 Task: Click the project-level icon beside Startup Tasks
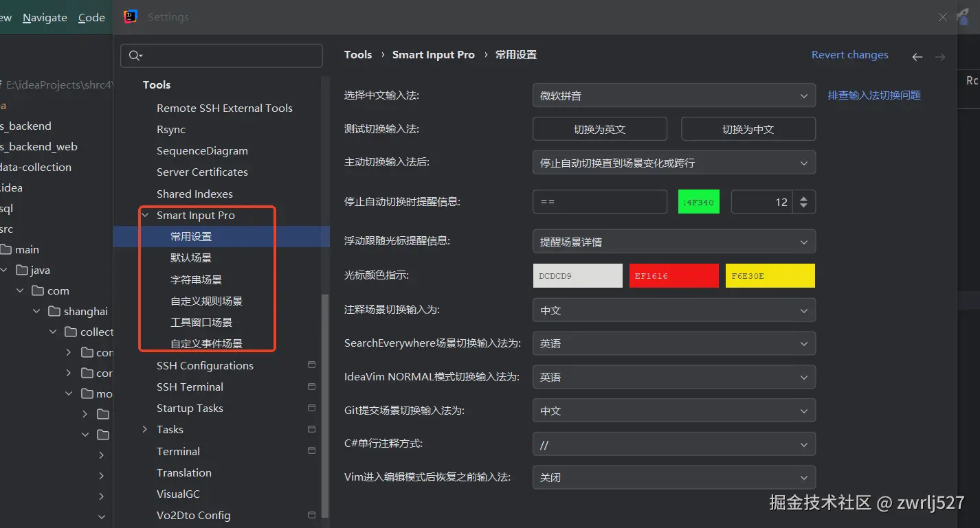311,408
